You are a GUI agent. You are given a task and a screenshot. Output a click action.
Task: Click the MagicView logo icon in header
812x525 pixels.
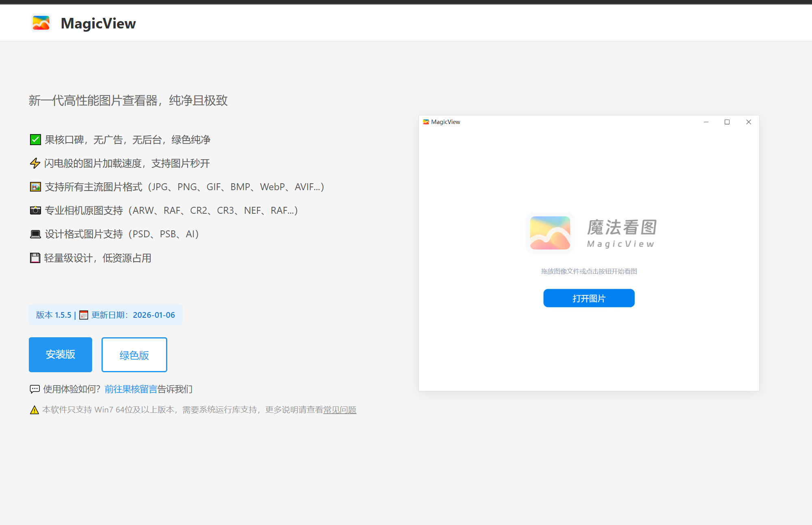pos(41,23)
